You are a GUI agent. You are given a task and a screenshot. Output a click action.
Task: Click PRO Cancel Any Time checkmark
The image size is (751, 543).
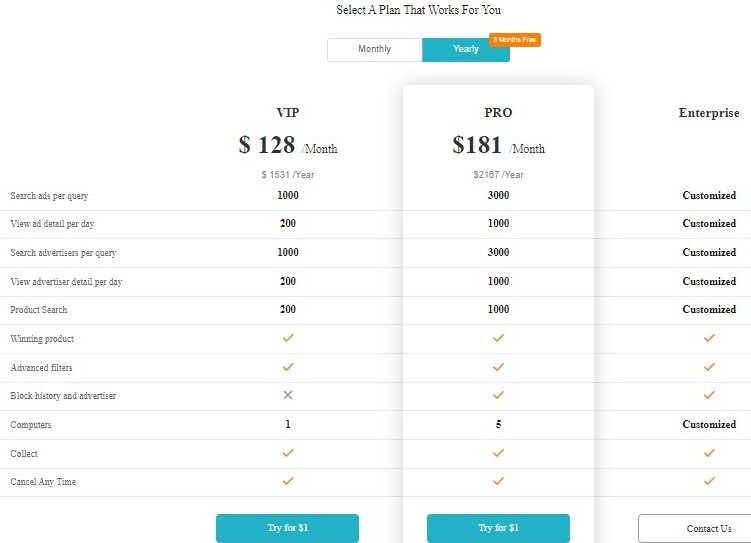click(x=498, y=481)
